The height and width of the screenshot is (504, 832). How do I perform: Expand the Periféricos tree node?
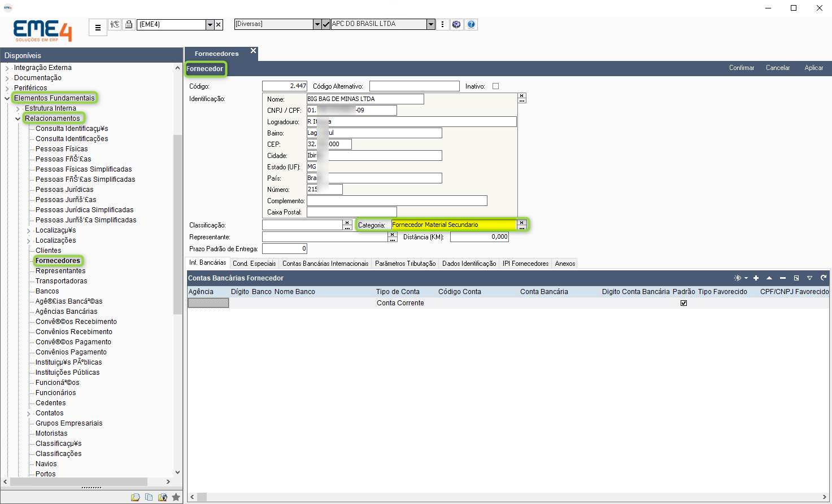coord(7,88)
